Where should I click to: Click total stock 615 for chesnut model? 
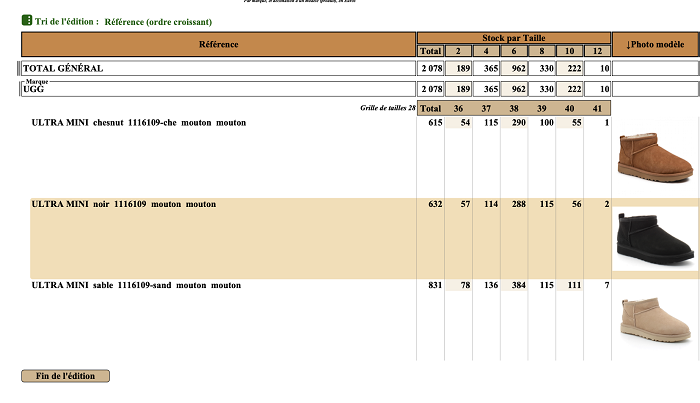[x=434, y=123]
